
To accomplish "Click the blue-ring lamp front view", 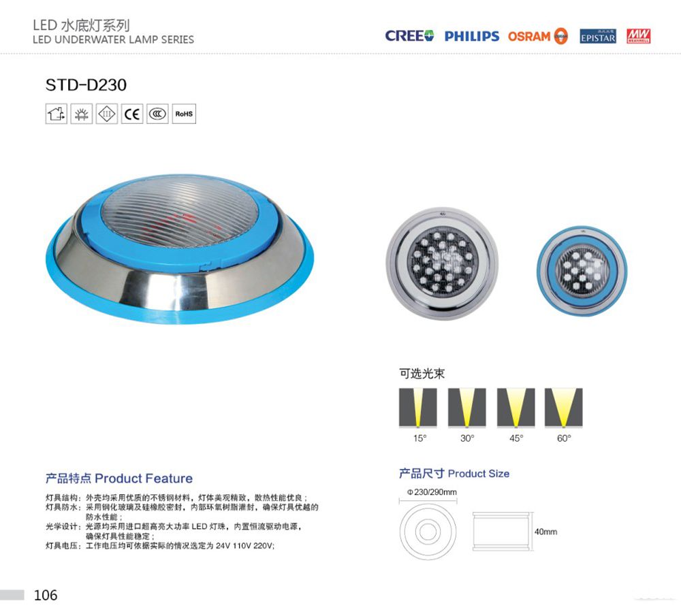I will (582, 270).
